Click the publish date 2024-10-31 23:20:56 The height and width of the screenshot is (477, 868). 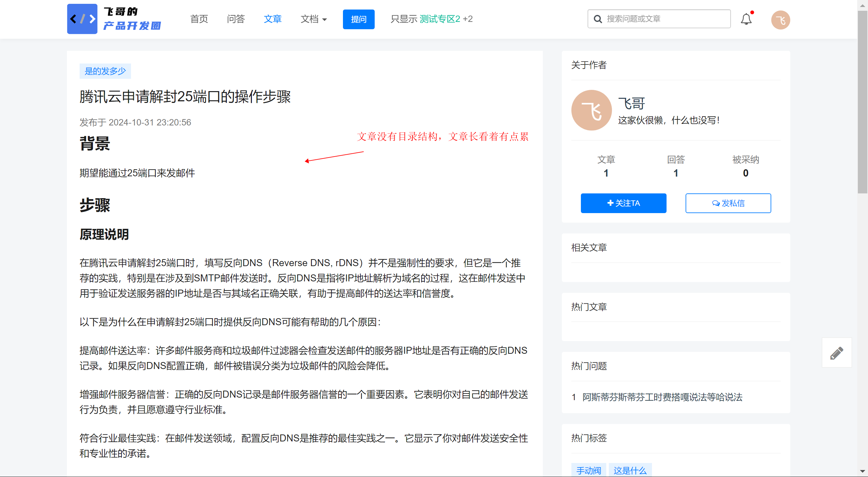click(x=150, y=122)
